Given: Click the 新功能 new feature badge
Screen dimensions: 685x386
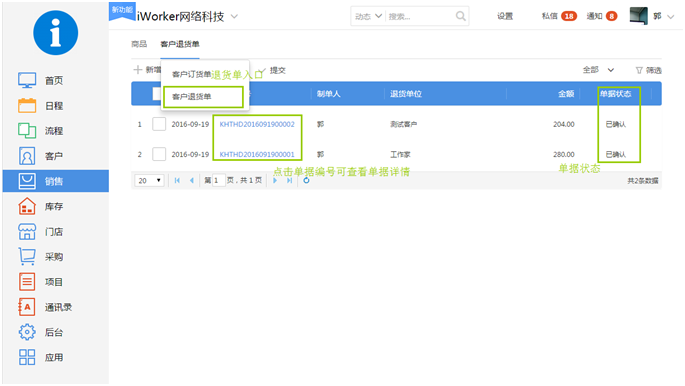Looking at the screenshot, I should 122,10.
